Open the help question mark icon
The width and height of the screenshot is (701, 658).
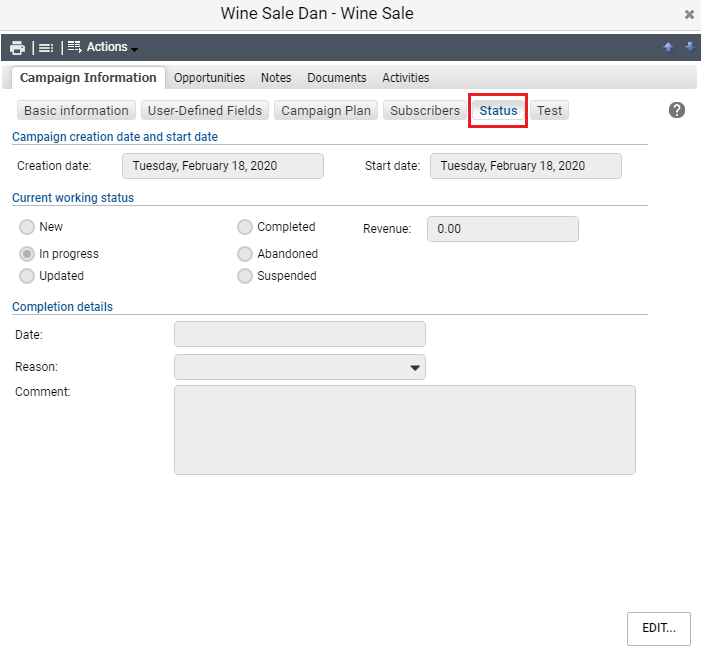676,110
